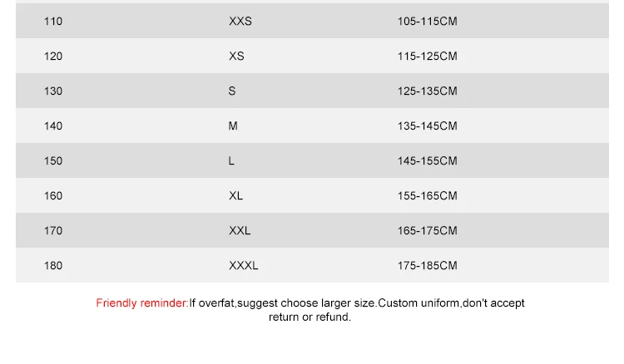Screen dimensions: 624x364
Task: Select the XXS size label
Action: [x=240, y=21]
